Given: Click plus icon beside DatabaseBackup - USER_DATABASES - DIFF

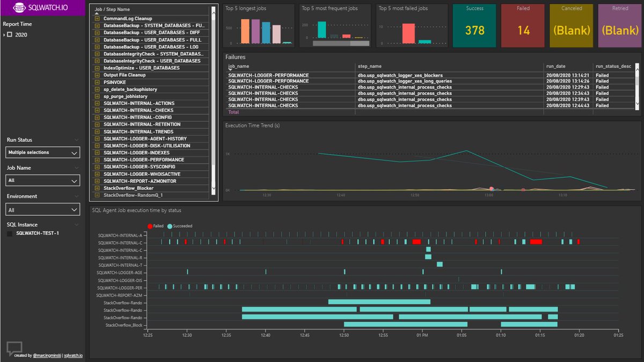Looking at the screenshot, I should (97, 33).
